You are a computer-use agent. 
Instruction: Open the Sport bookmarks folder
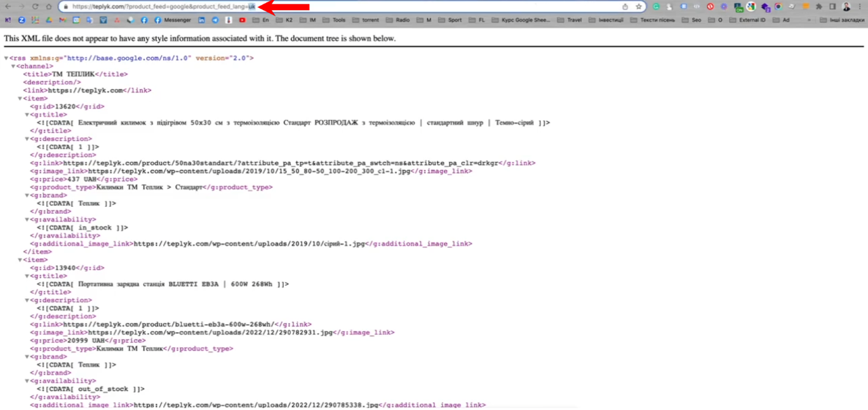click(x=450, y=20)
